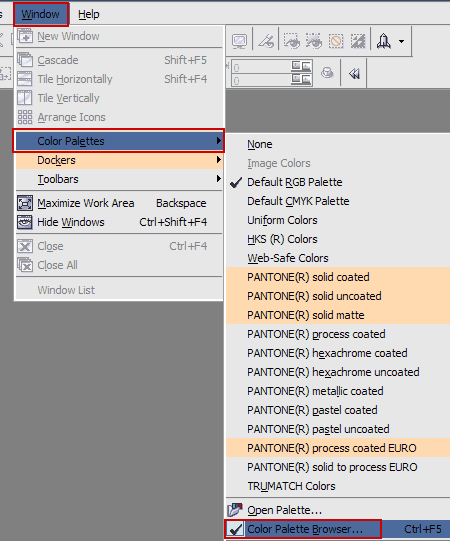The width and height of the screenshot is (450, 541).
Task: Expand the Toolbars submenu
Action: coord(119,179)
